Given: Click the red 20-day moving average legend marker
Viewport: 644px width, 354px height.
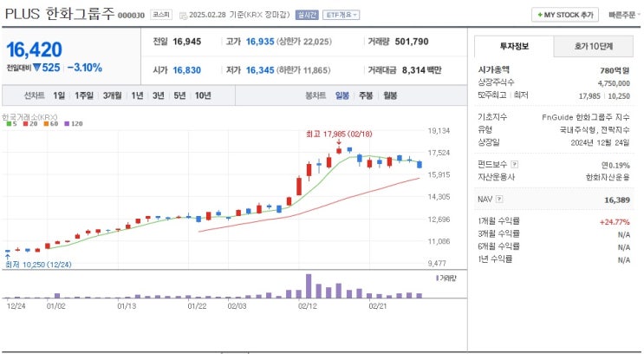Looking at the screenshot, I should click(25, 123).
